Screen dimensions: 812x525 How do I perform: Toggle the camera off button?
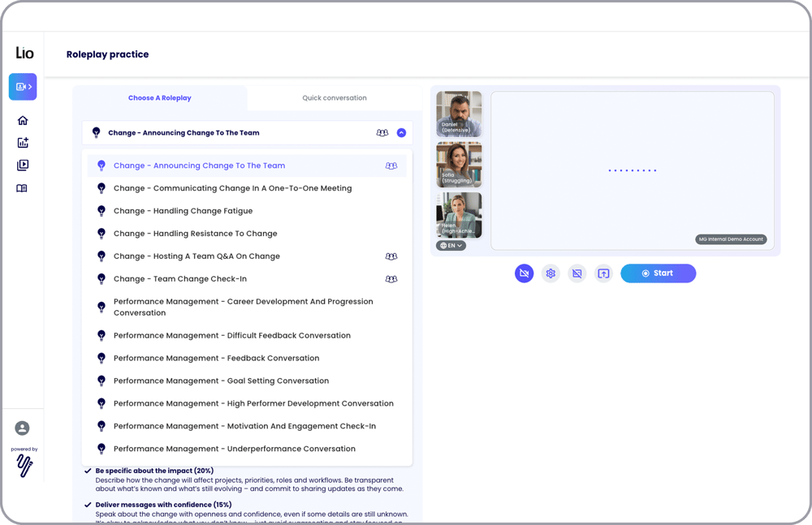pyautogui.click(x=524, y=273)
